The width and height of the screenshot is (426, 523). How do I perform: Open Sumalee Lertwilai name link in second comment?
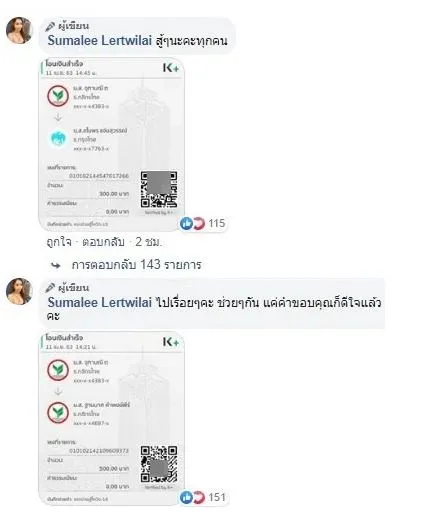(x=99, y=303)
